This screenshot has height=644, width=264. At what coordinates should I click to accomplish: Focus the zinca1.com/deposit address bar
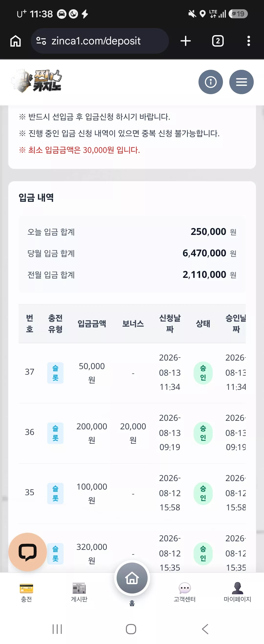(100, 41)
